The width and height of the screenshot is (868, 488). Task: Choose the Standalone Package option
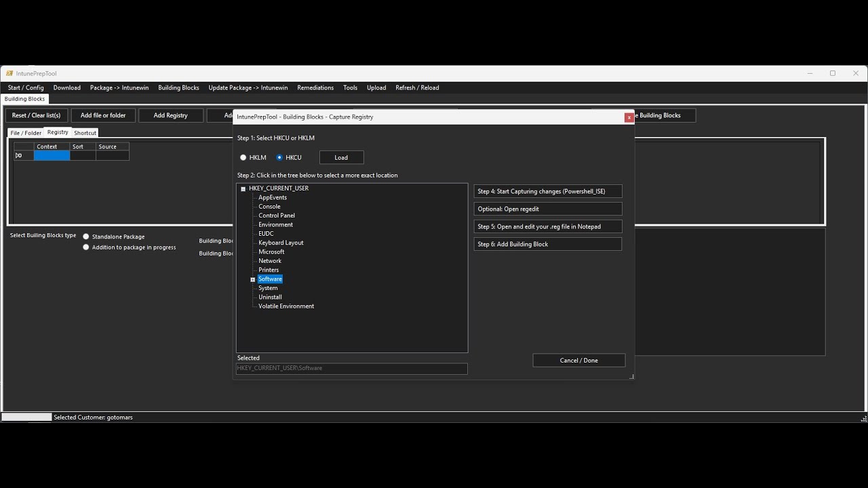(x=86, y=236)
